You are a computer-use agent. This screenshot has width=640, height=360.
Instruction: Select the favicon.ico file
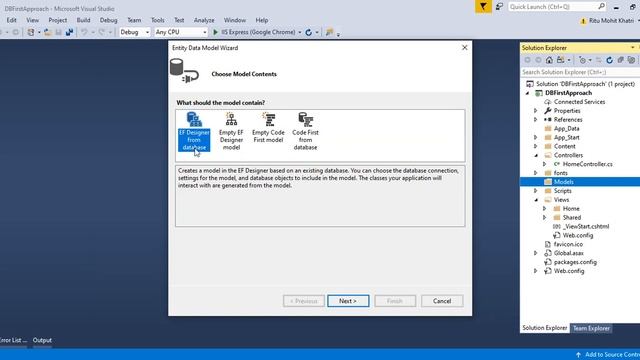pos(568,244)
